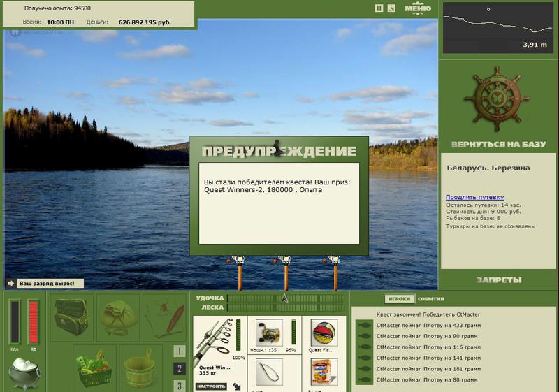Image resolution: width=559 pixels, height=392 pixels.
Task: Click the НАСТРОИТЬ button
Action: click(x=211, y=386)
